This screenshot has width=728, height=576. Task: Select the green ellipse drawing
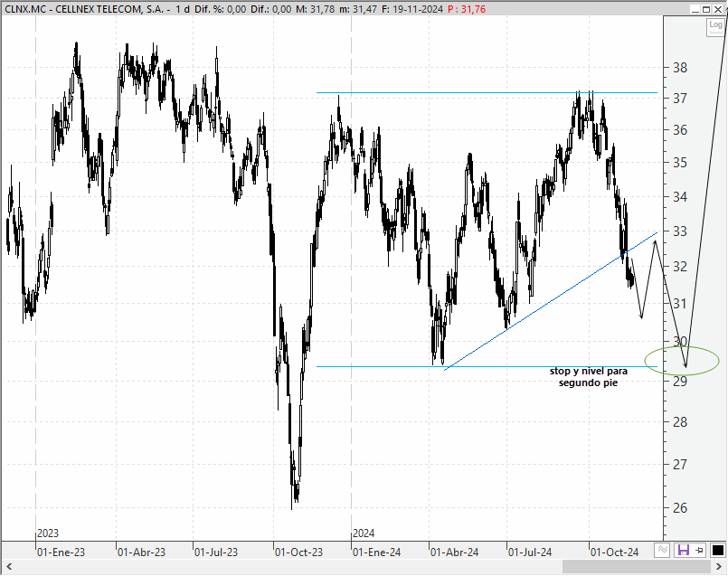click(x=682, y=360)
